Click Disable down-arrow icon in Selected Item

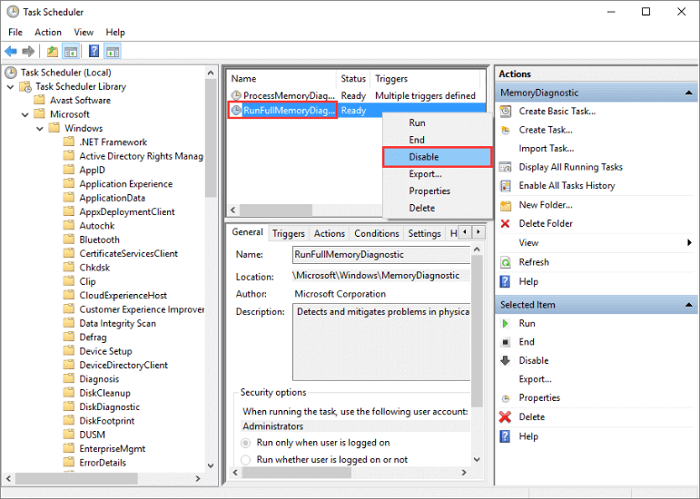pyautogui.click(x=505, y=361)
